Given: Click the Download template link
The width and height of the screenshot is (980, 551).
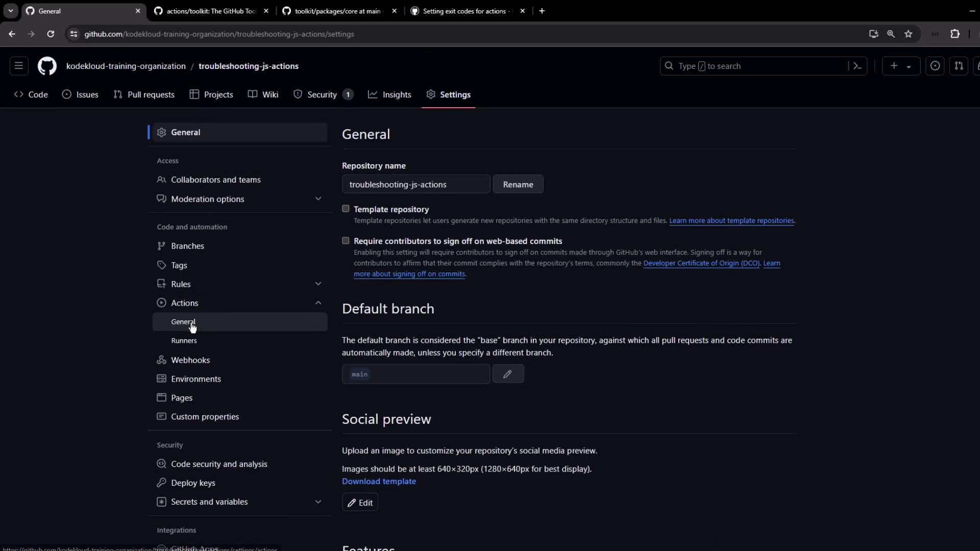Looking at the screenshot, I should tap(379, 482).
